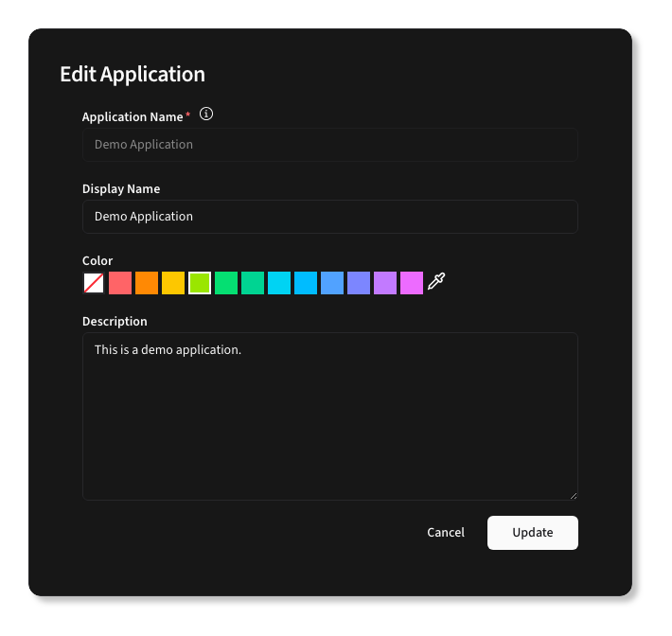Select the yellow color swatch
Viewport: 672px width, 636px height.
pyautogui.click(x=173, y=283)
